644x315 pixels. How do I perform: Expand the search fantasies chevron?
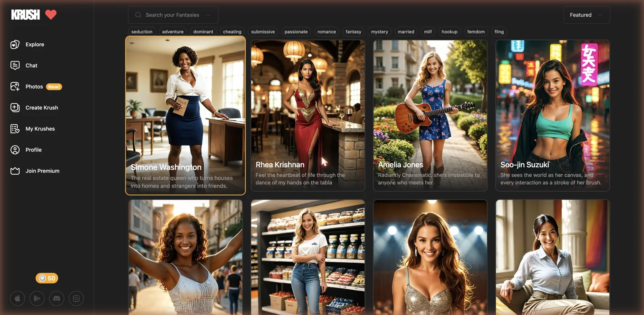tap(208, 15)
